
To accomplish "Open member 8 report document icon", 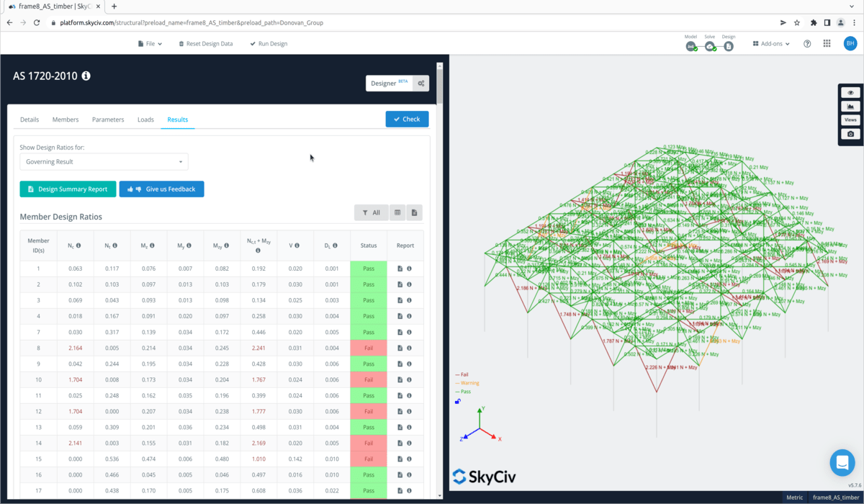I will tap(400, 348).
